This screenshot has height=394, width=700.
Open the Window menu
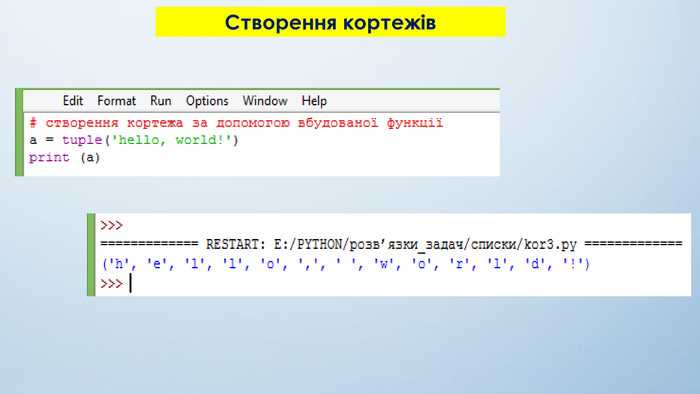(265, 101)
